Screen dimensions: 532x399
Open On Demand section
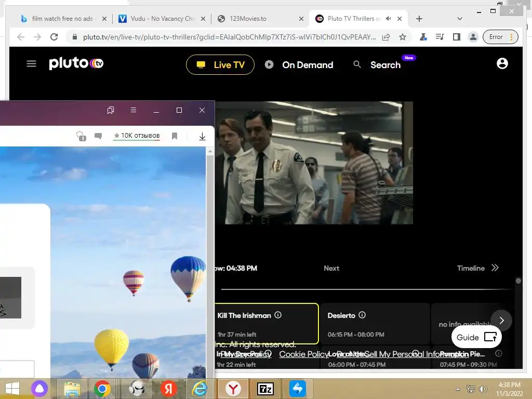pos(308,65)
